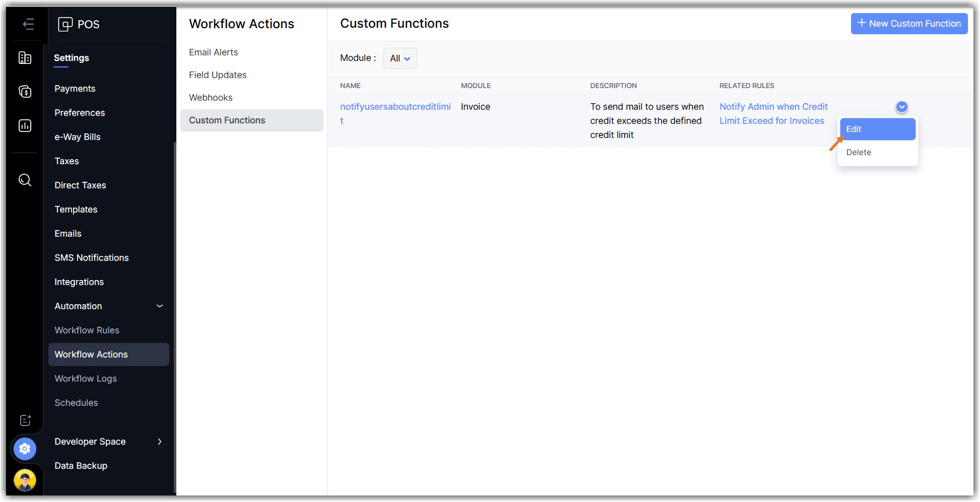Go to Workflow Logs in sidebar

(86, 379)
